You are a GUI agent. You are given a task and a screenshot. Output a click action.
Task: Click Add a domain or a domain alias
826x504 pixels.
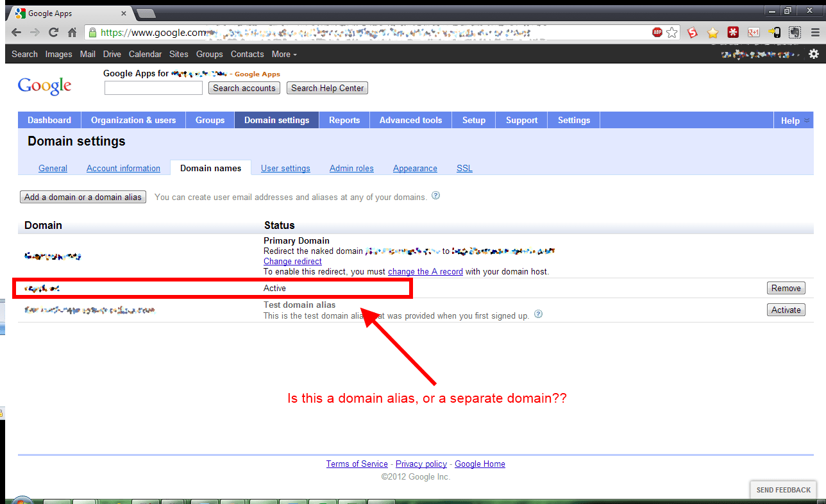coord(82,197)
